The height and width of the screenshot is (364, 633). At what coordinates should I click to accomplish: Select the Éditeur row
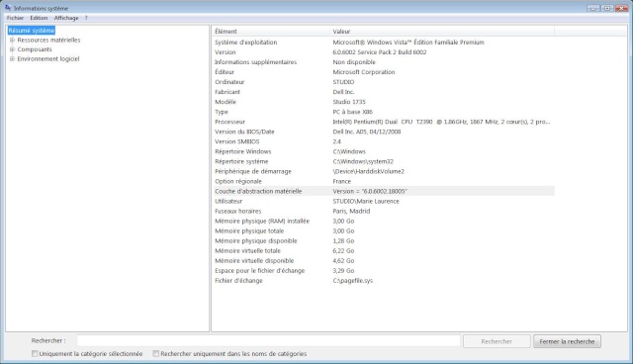(x=383, y=72)
